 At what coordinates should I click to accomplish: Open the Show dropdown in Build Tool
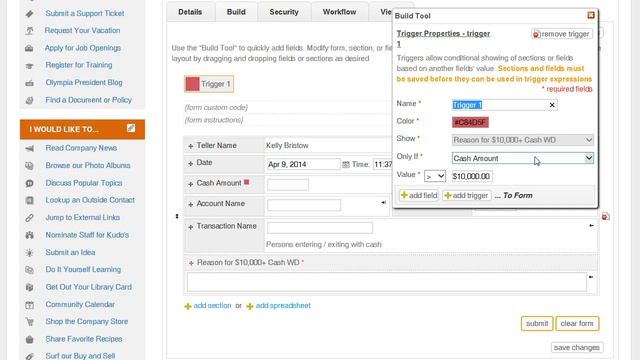[522, 140]
